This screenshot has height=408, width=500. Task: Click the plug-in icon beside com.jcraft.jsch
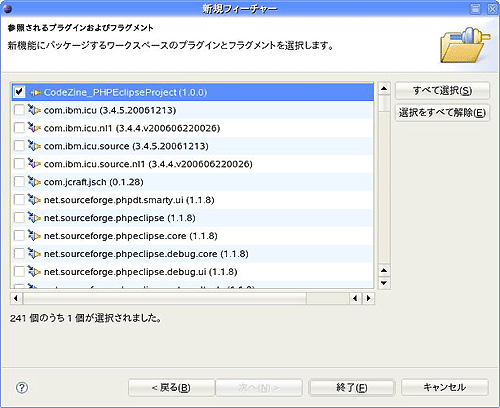pos(34,182)
